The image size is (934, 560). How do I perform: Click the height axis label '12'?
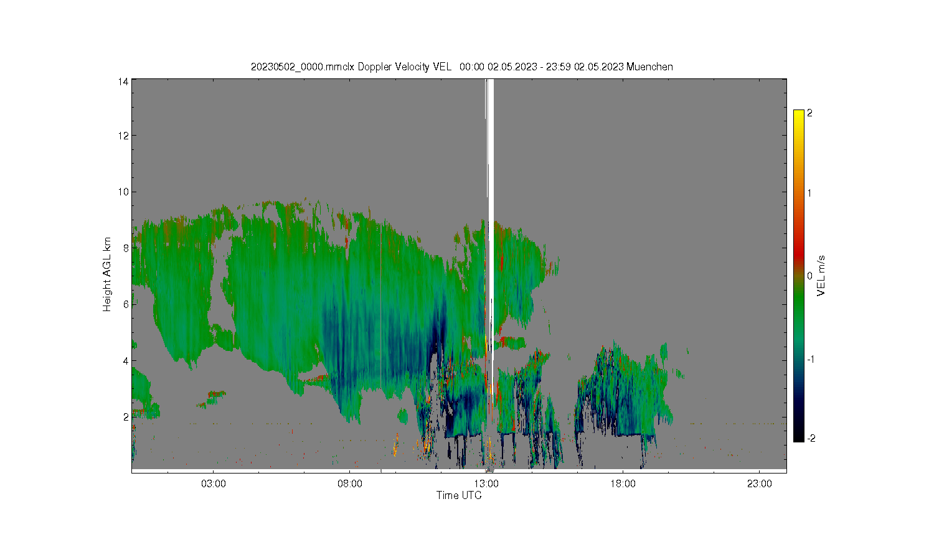coord(123,136)
